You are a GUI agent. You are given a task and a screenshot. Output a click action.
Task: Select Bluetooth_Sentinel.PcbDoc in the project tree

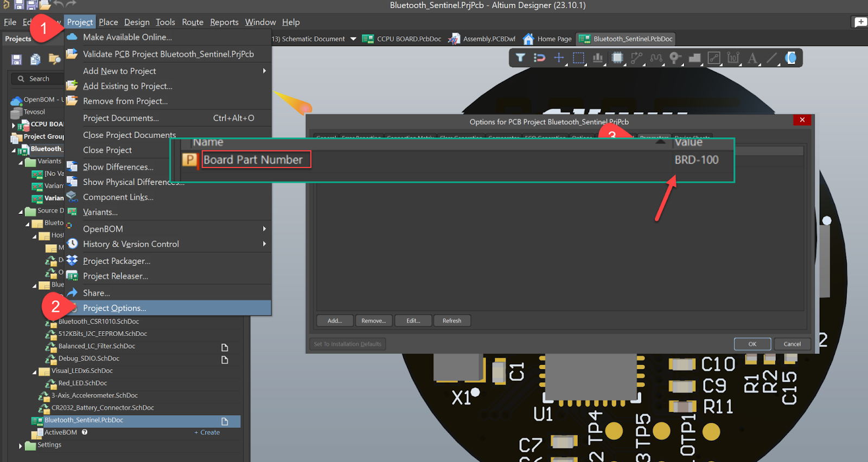click(84, 420)
